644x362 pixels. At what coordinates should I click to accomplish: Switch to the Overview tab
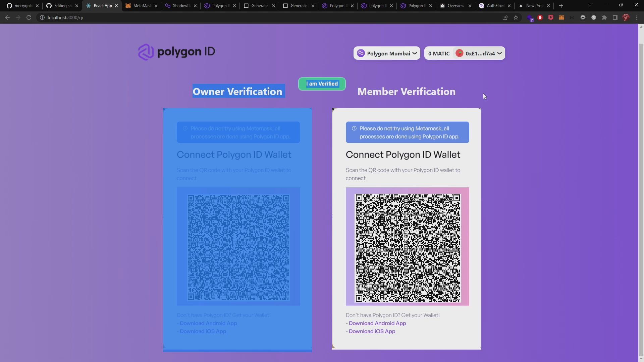pos(455,6)
